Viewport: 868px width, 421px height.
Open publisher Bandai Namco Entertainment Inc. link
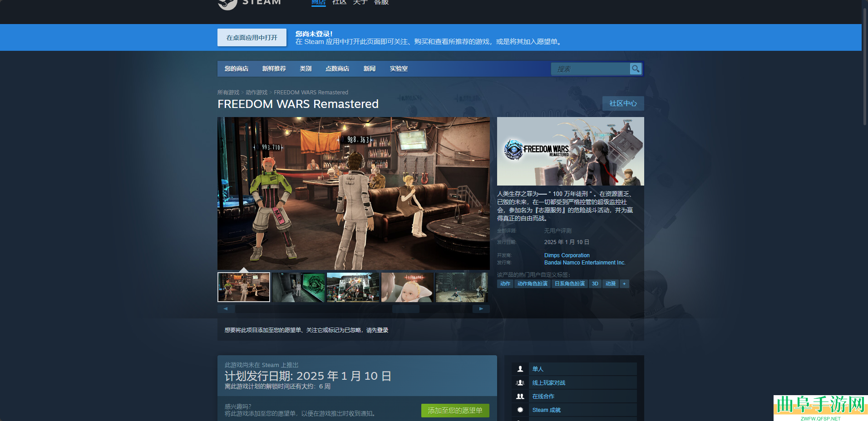click(x=585, y=263)
